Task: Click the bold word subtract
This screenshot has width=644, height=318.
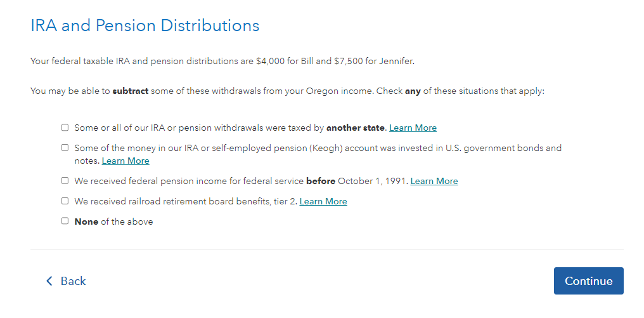Action: point(130,91)
